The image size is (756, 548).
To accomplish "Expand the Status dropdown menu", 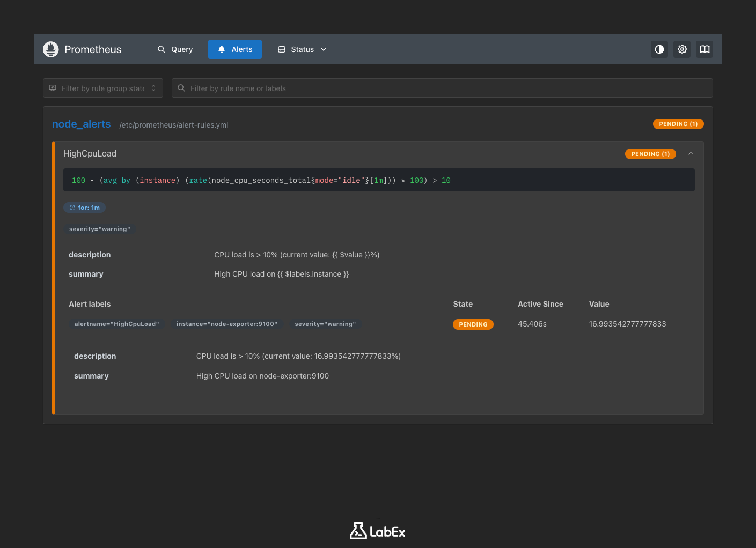I will (x=302, y=49).
